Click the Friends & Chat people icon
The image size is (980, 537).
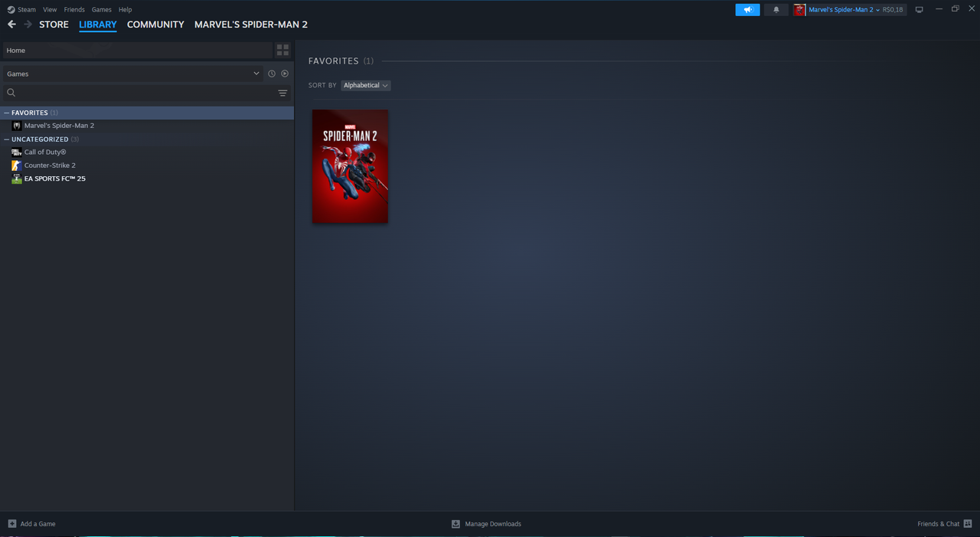pos(968,524)
